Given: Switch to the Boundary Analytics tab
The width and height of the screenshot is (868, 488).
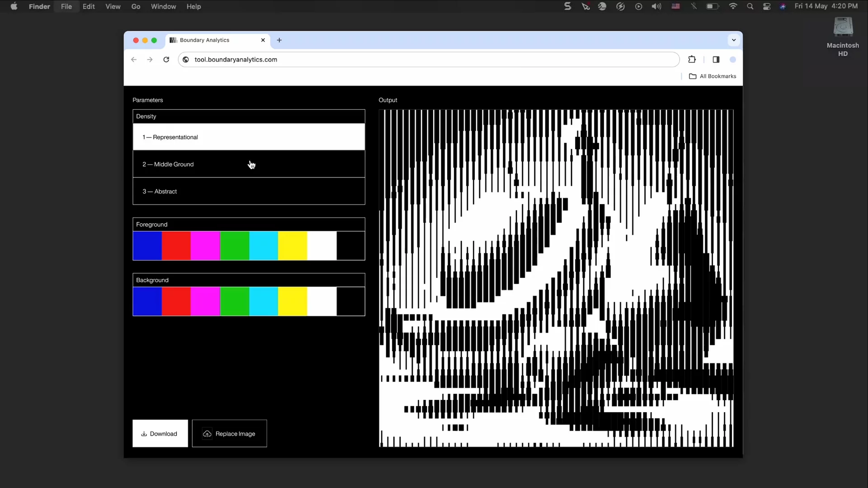Looking at the screenshot, I should click(212, 40).
